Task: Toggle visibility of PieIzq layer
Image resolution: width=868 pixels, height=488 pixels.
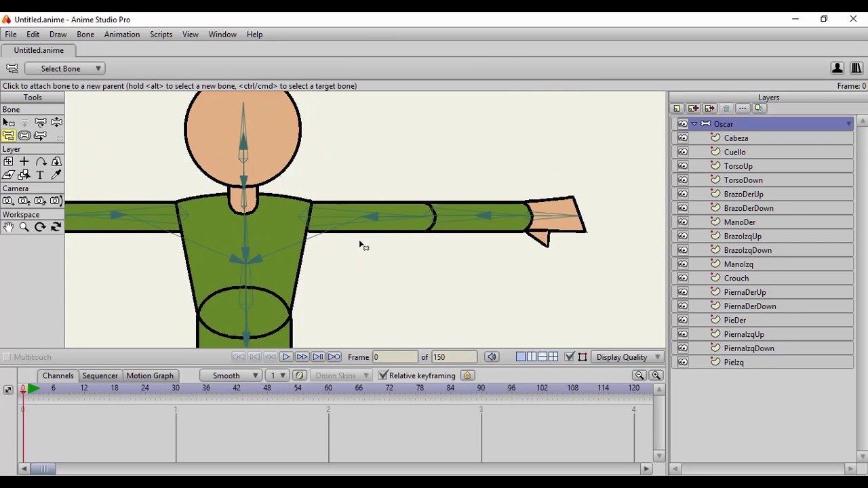Action: coord(683,362)
